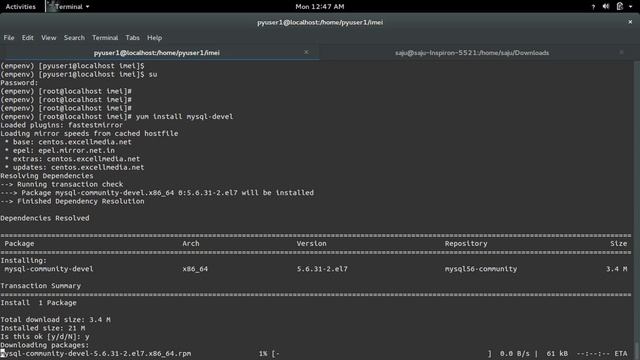Image resolution: width=640 pixels, height=360 pixels.
Task: Open the Tabs menu
Action: point(132,38)
